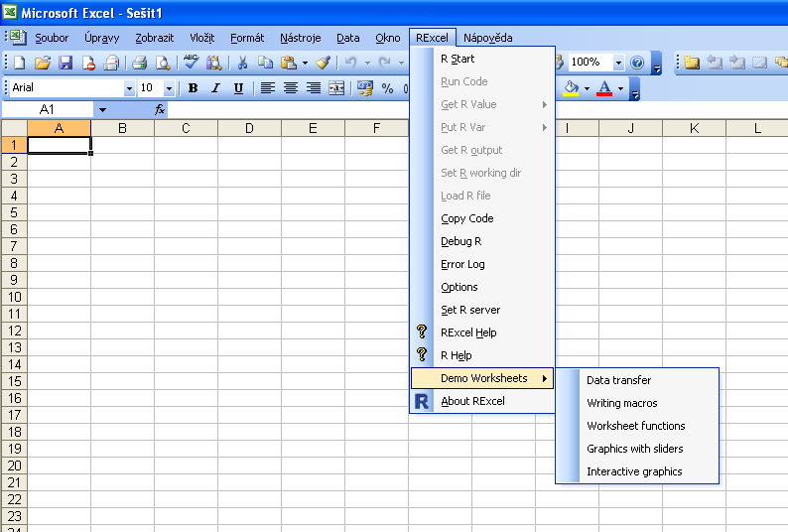
Task: Open the font size dropdown
Action: 169,88
